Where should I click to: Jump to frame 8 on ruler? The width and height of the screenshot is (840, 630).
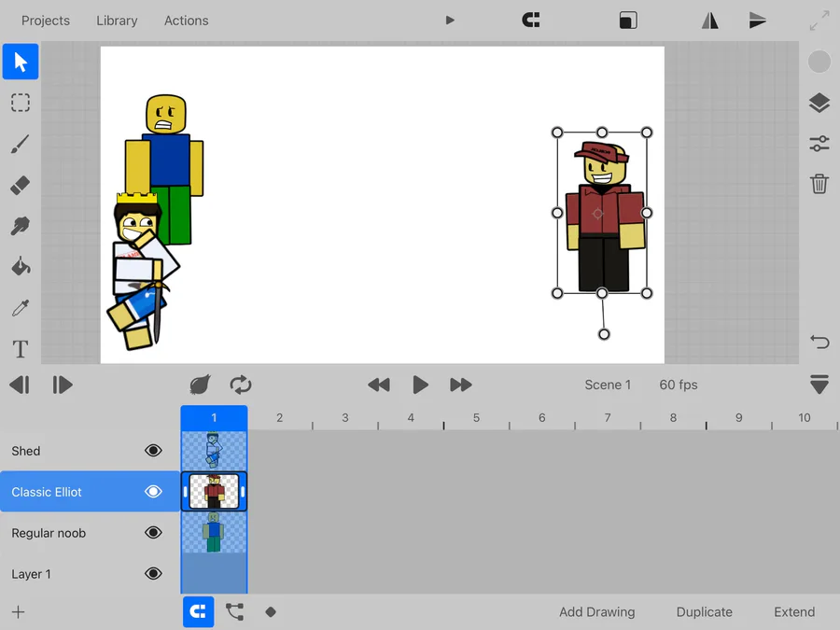673,418
